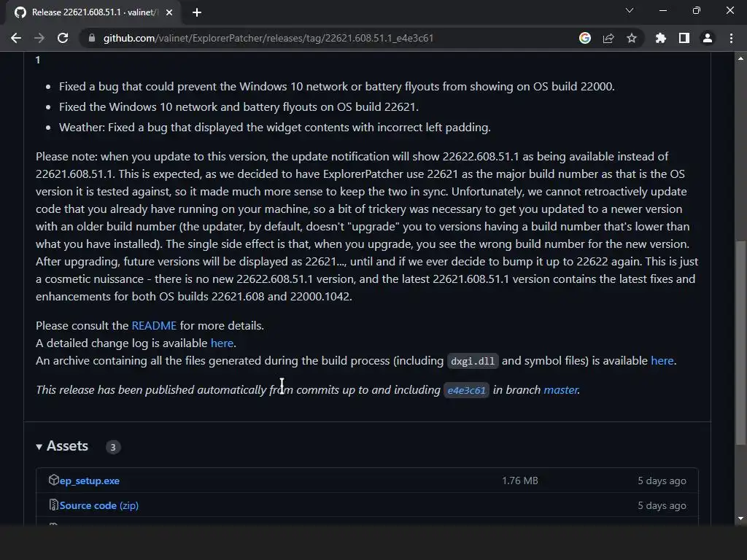The image size is (747, 560).
Task: Toggle the browser side panel
Action: pyautogui.click(x=684, y=38)
